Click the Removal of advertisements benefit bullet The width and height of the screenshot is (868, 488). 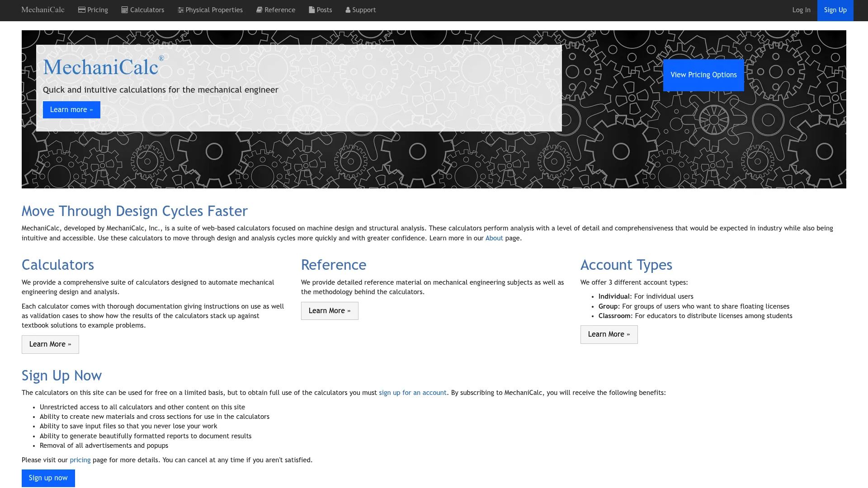(104, 446)
